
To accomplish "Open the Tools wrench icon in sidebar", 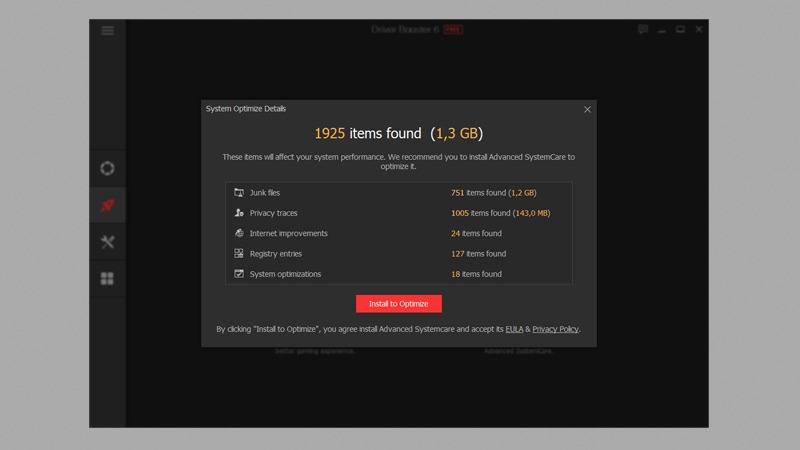I will (107, 242).
